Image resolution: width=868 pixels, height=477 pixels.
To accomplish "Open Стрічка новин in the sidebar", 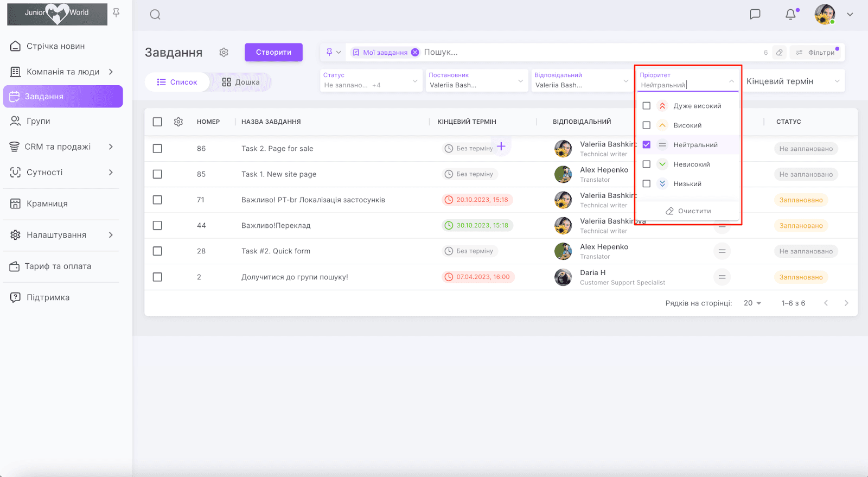I will pos(55,46).
